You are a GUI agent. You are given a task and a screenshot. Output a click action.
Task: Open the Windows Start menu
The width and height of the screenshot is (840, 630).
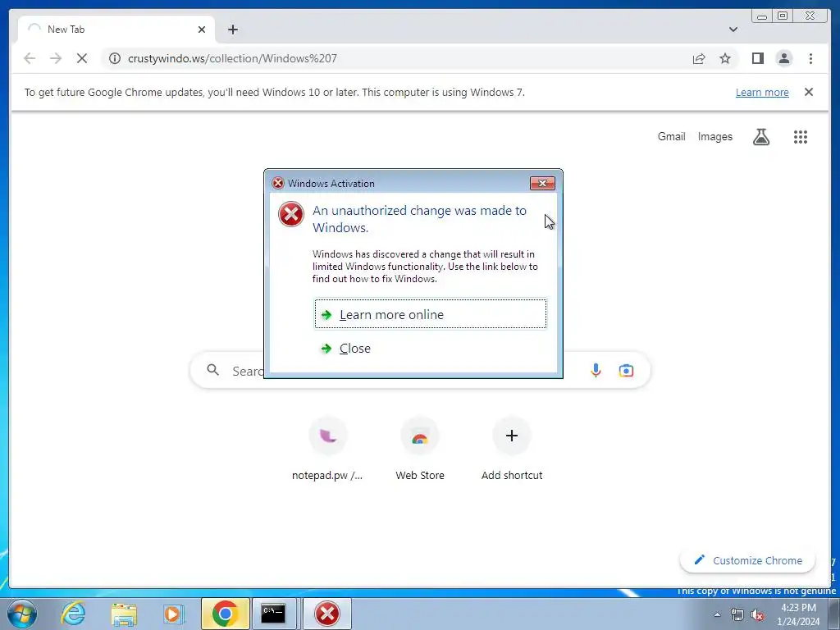click(21, 614)
